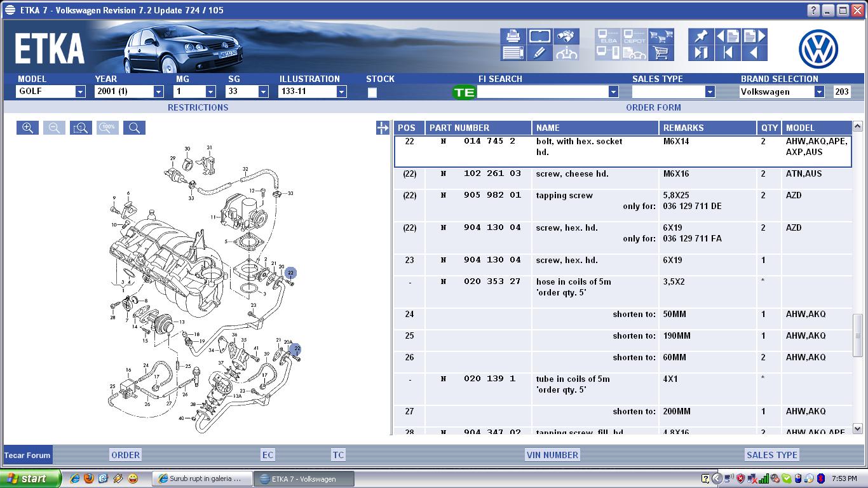868x488 pixels.
Task: Click the pencil edit icon
Action: (x=539, y=53)
